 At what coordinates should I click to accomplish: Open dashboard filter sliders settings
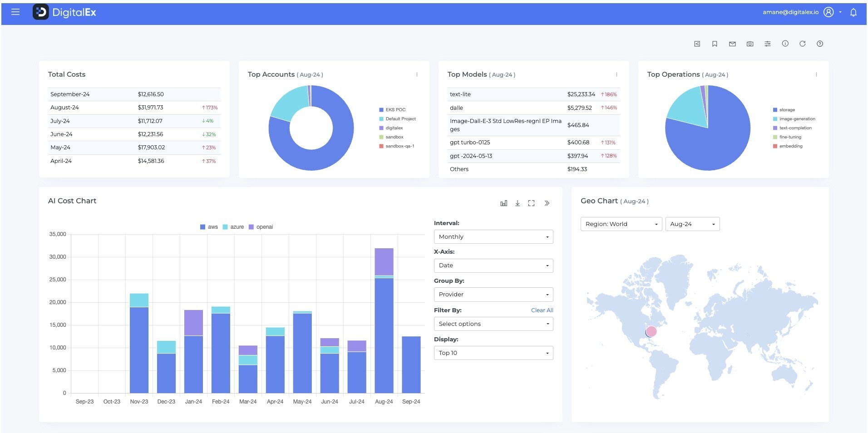(x=767, y=44)
